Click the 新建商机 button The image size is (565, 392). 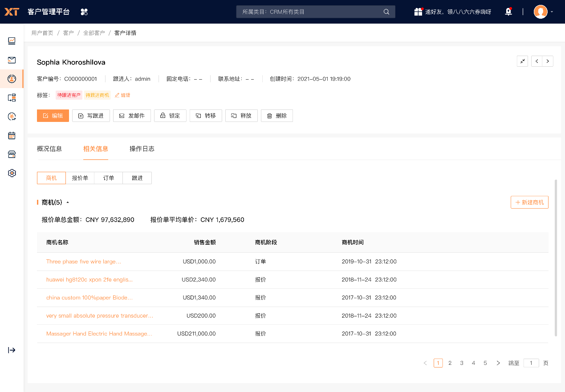point(529,202)
